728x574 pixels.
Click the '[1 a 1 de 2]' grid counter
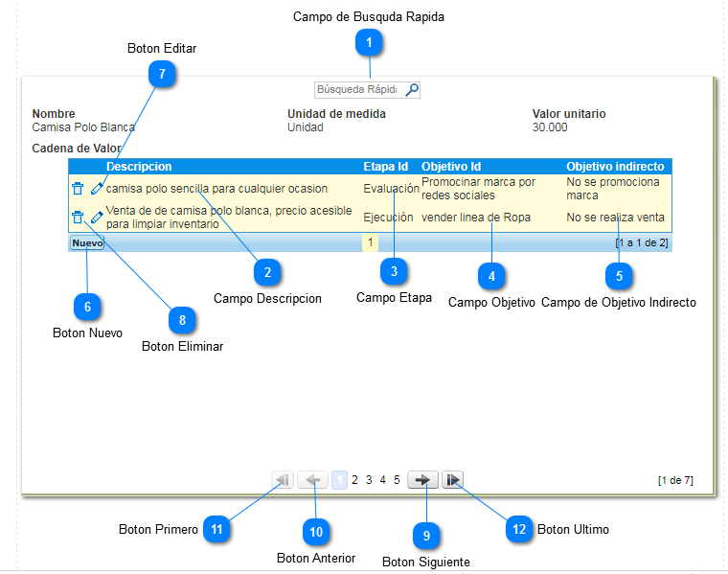click(x=642, y=242)
